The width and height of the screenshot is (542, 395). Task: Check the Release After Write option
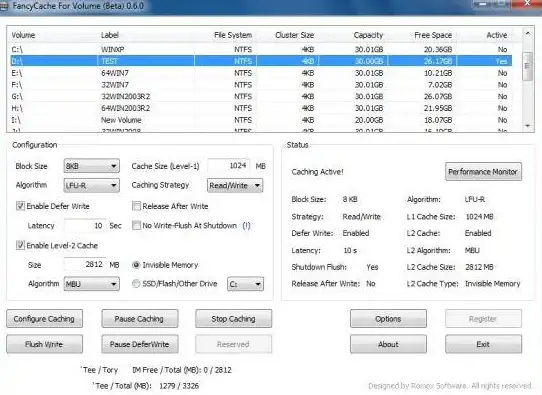tap(137, 206)
